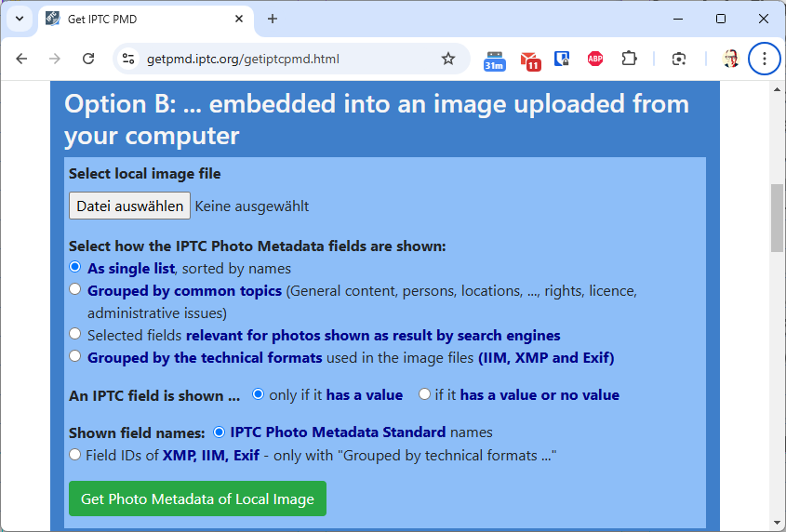
Task: Click the page vertical scrollbar thumb
Action: (777, 219)
